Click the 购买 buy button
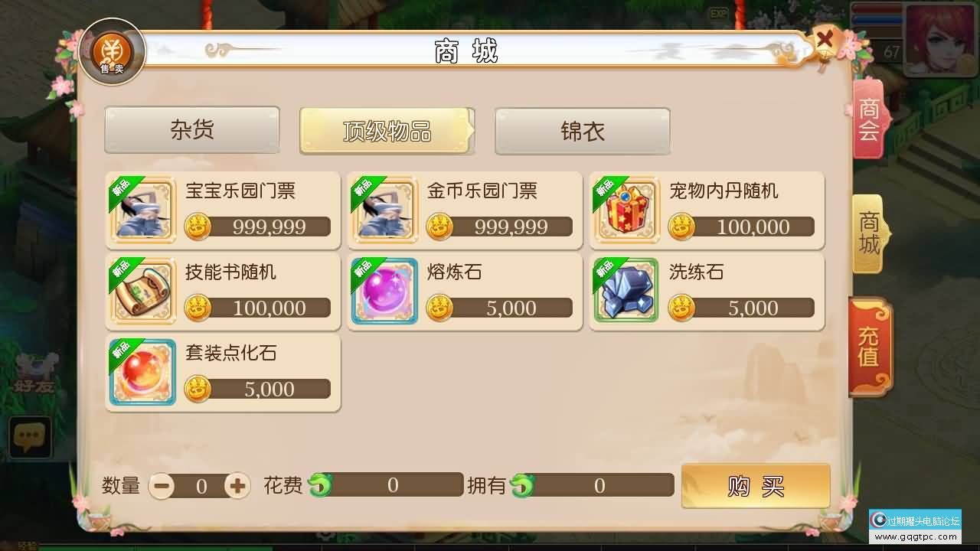The image size is (980, 551). point(756,486)
